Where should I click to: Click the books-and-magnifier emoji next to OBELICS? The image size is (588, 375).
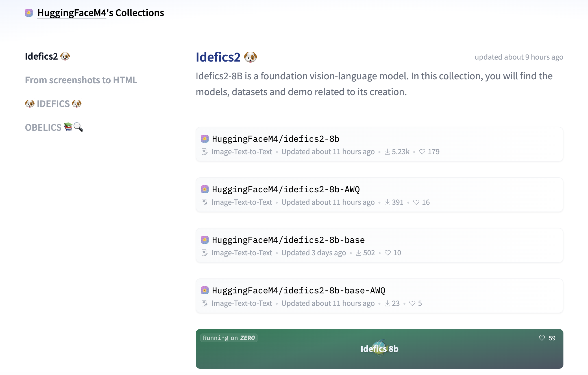[73, 127]
